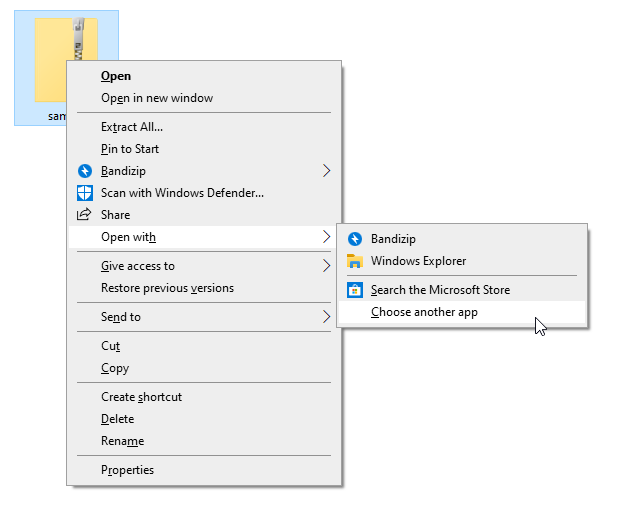Click the Windows Defender shield icon
Screen dimensions: 620x510
click(x=85, y=193)
